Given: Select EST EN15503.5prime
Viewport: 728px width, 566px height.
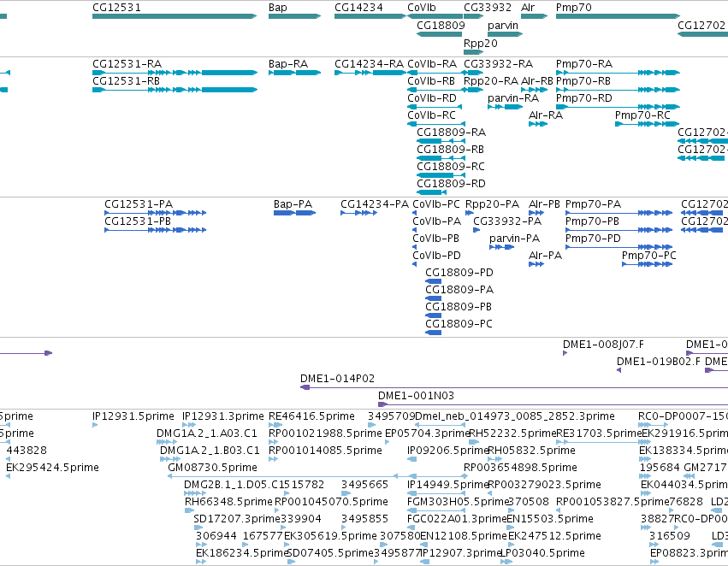Looking at the screenshot, I should [x=510, y=528].
